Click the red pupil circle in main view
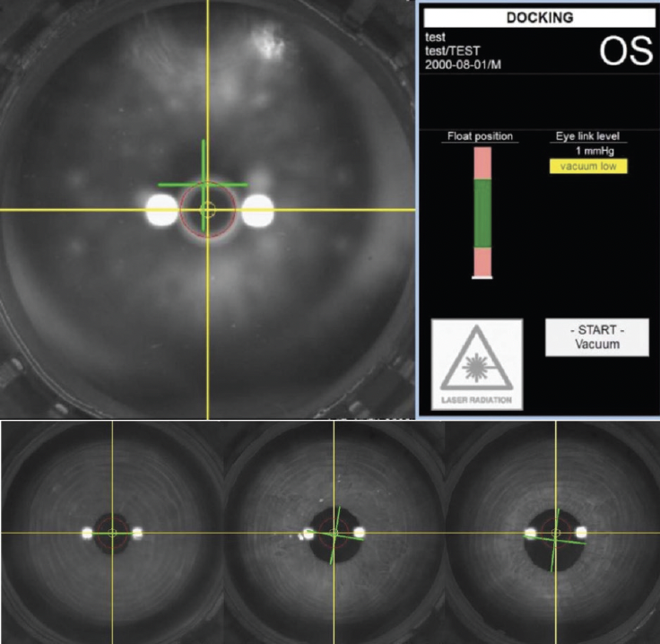The width and height of the screenshot is (660, 644). 207,210
